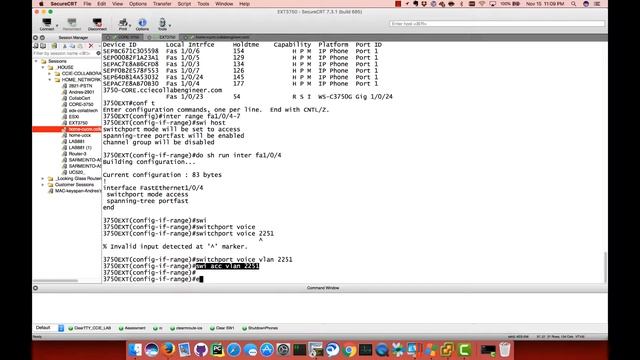Open the Options menu
Viewport: 640px width, 360px height.
tap(138, 4)
